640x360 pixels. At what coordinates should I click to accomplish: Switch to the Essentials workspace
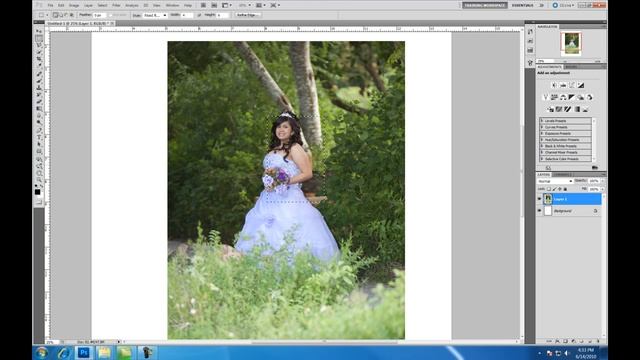[522, 5]
